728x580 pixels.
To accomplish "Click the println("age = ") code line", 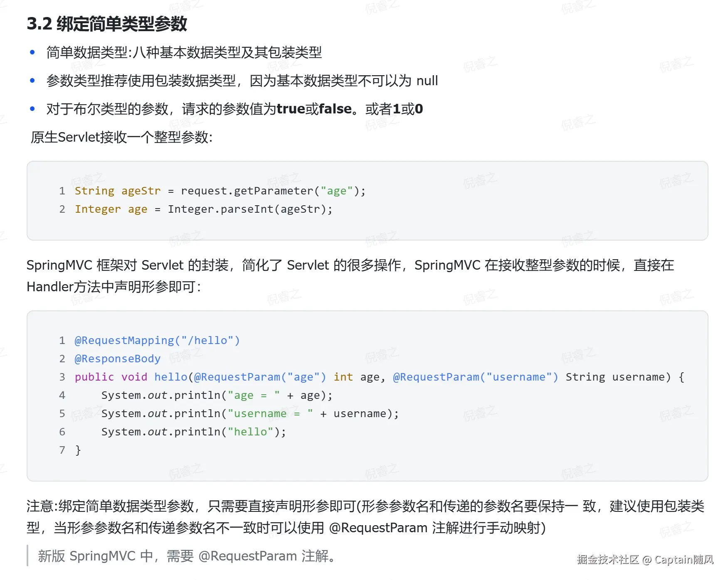I will click(x=216, y=396).
